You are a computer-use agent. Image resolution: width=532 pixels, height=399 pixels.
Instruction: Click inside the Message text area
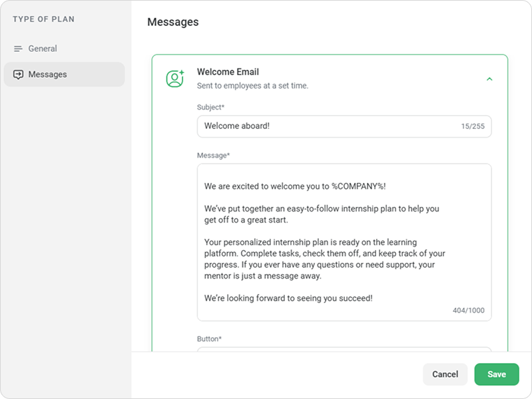344,242
